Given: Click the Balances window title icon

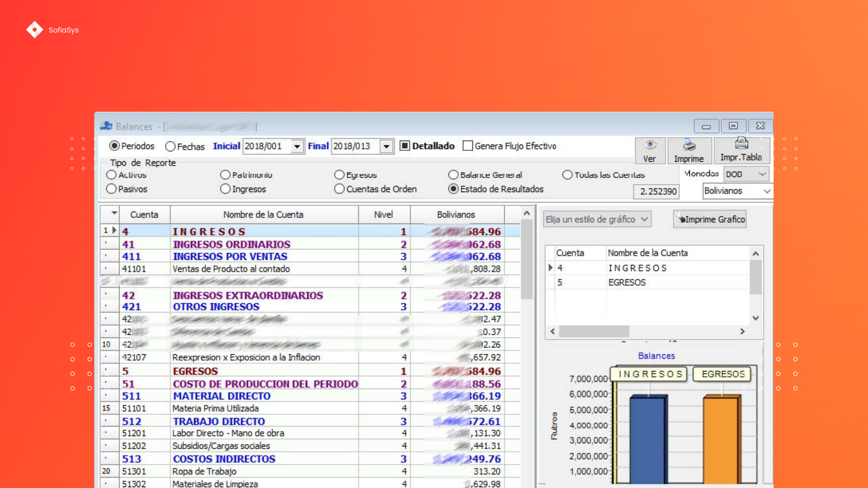Looking at the screenshot, I should [x=106, y=126].
